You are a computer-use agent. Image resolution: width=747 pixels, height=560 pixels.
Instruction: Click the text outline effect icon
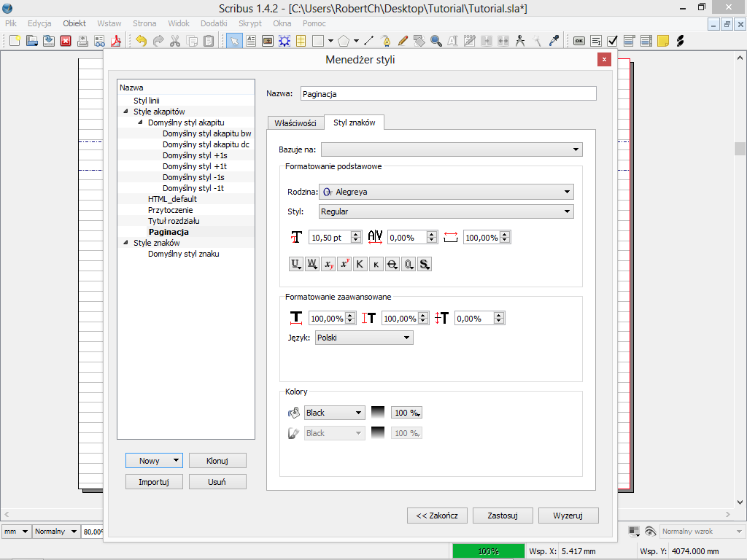(409, 264)
